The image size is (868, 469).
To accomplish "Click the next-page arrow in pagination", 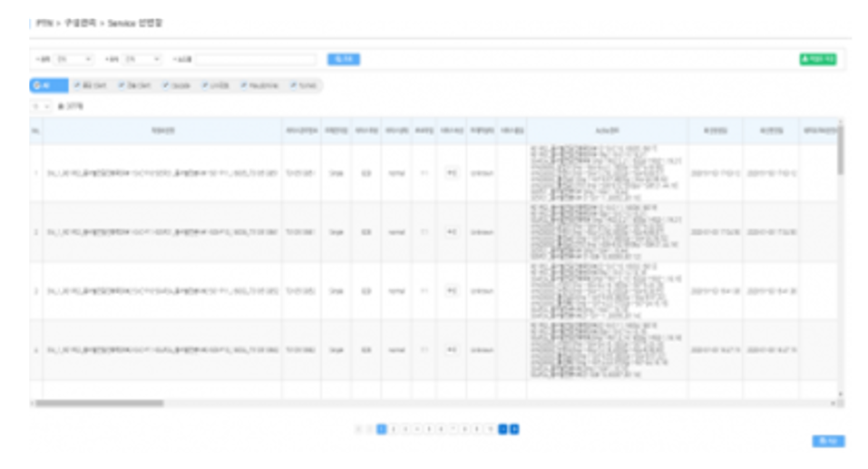I will click(502, 429).
